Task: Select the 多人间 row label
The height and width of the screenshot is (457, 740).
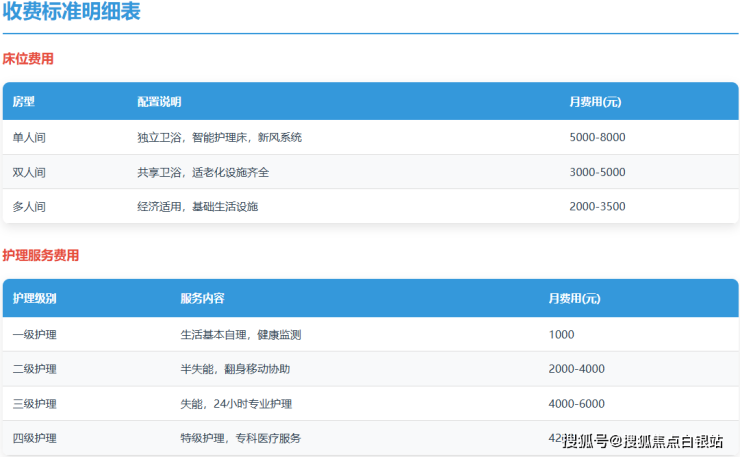Action: (29, 206)
